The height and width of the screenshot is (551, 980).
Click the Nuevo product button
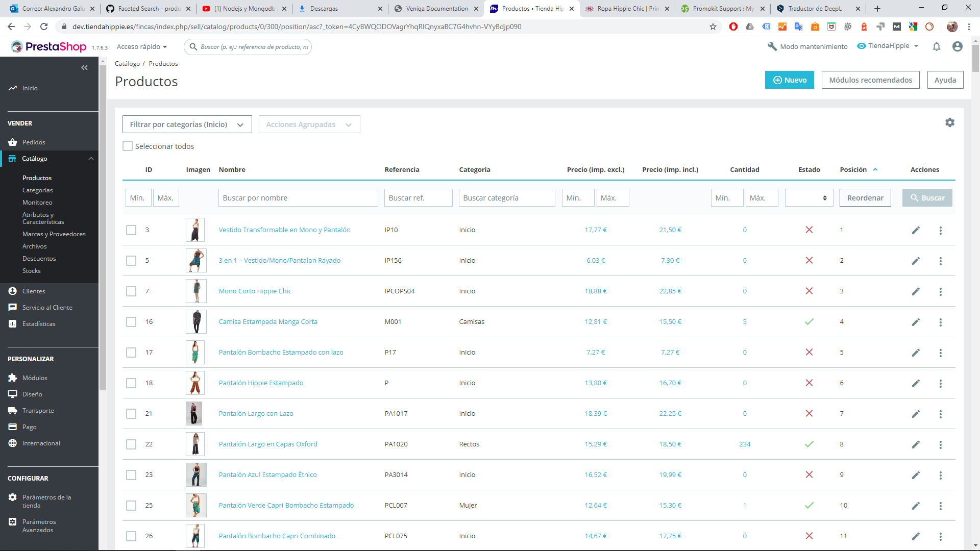point(789,80)
